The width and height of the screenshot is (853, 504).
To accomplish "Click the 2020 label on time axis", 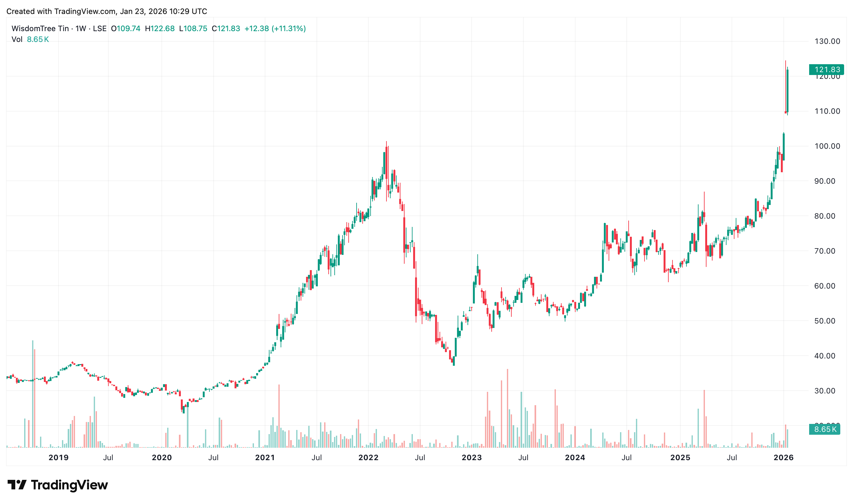I will [162, 458].
